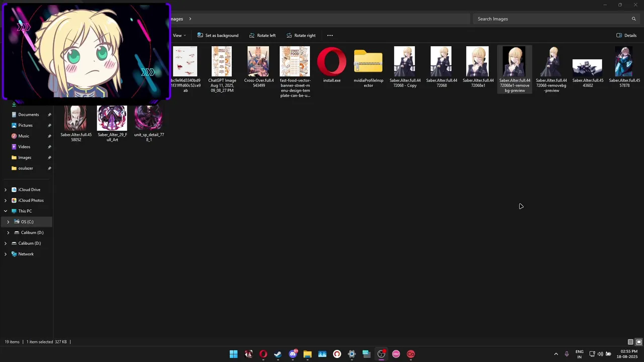Select the Saber.Alter.full.4472068e1 file
644x362 pixels.
[478, 67]
